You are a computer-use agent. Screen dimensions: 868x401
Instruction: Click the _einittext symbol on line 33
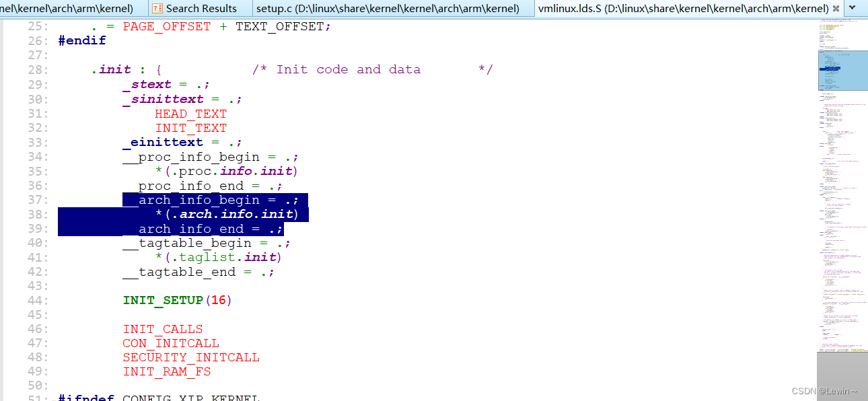coord(162,142)
